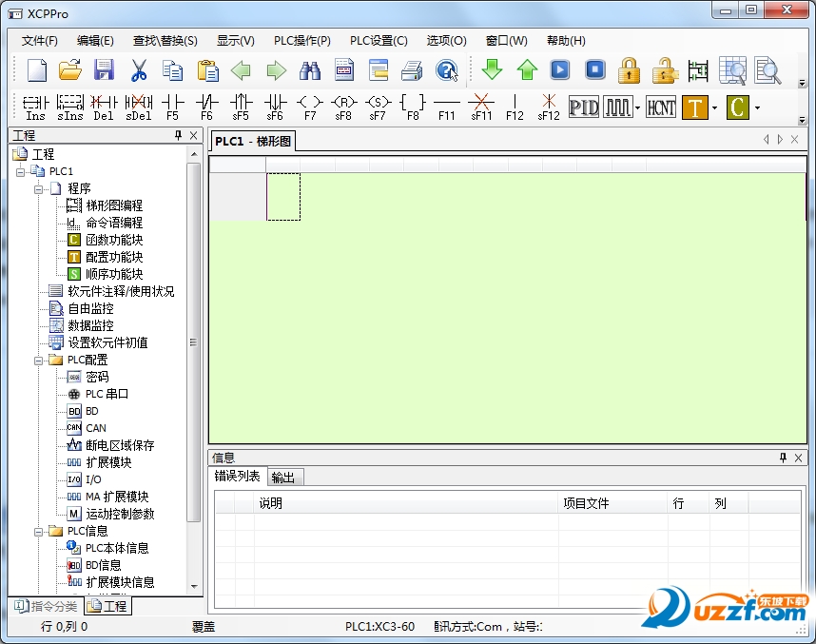Open the 编辑(E) menu
The image size is (816, 644).
click(x=95, y=41)
